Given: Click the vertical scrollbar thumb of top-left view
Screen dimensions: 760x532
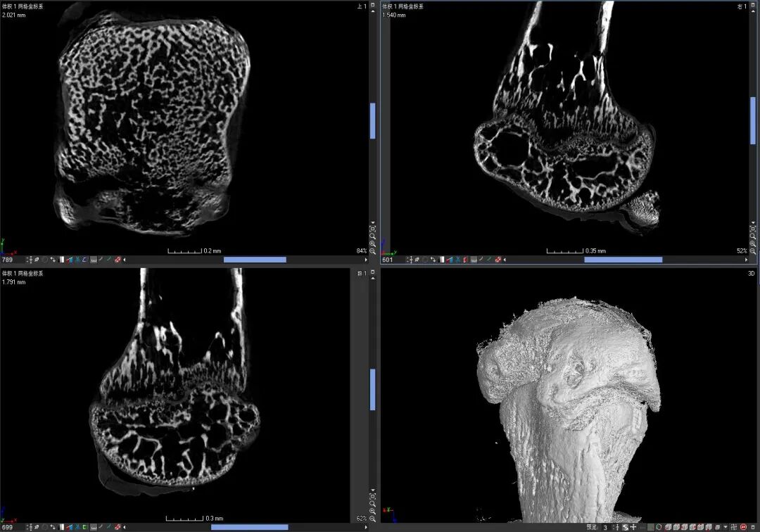Looking at the screenshot, I should pyautogui.click(x=372, y=121).
